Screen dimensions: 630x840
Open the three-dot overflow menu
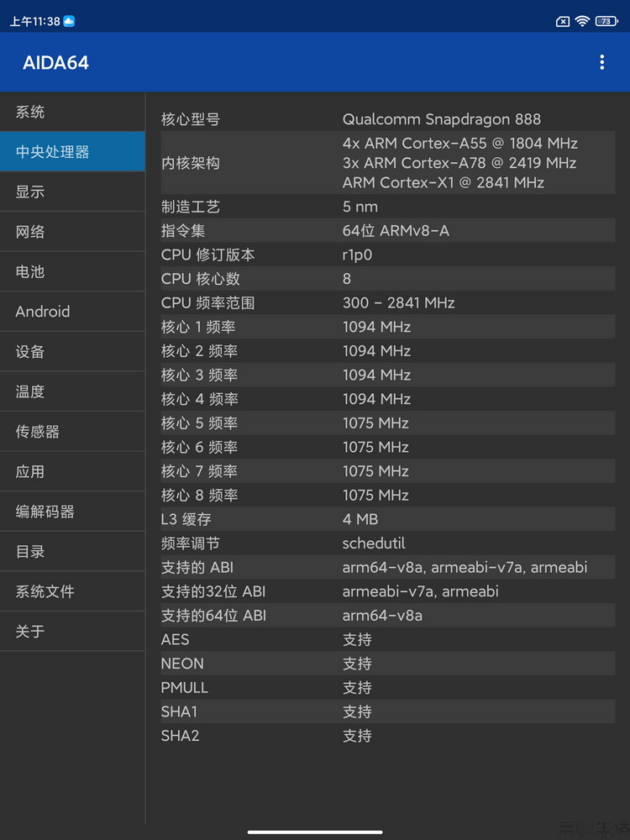point(602,62)
